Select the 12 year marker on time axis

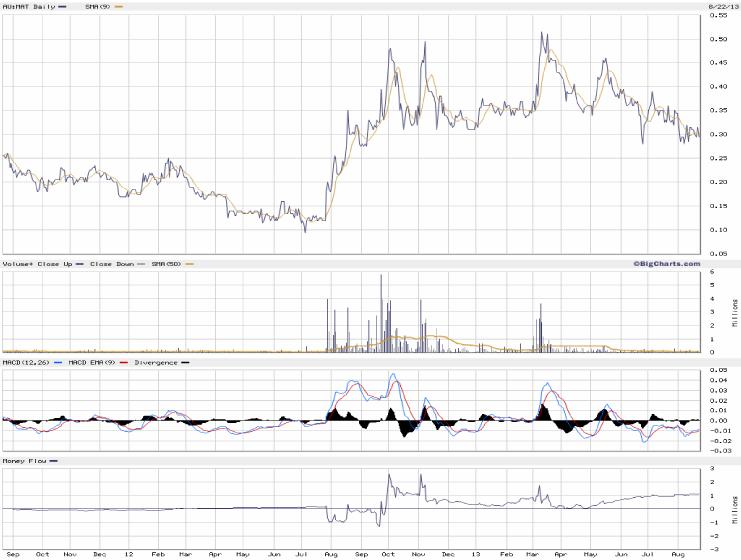click(x=127, y=553)
